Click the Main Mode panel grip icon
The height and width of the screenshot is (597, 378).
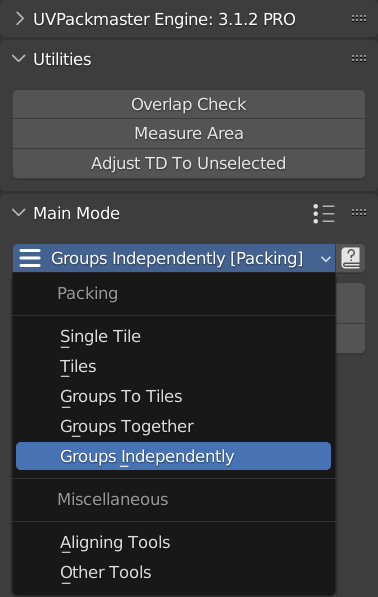[359, 212]
